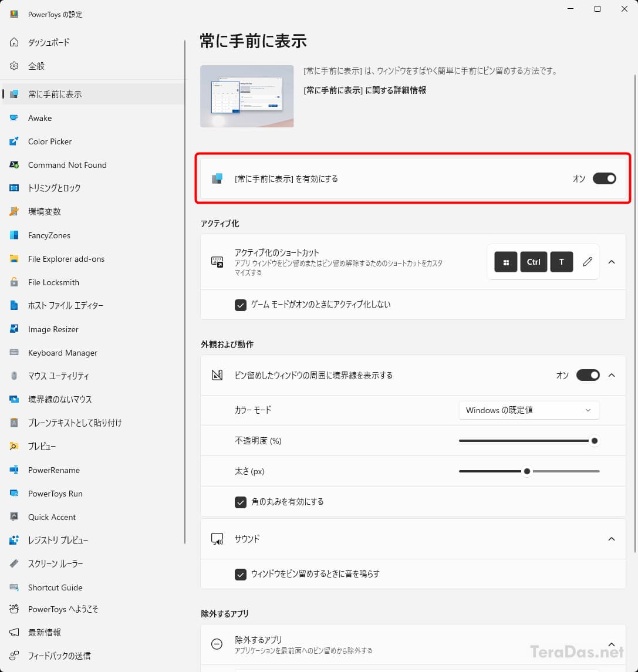The image size is (638, 672).
Task: Click the 環境変数 icon
Action: [14, 211]
